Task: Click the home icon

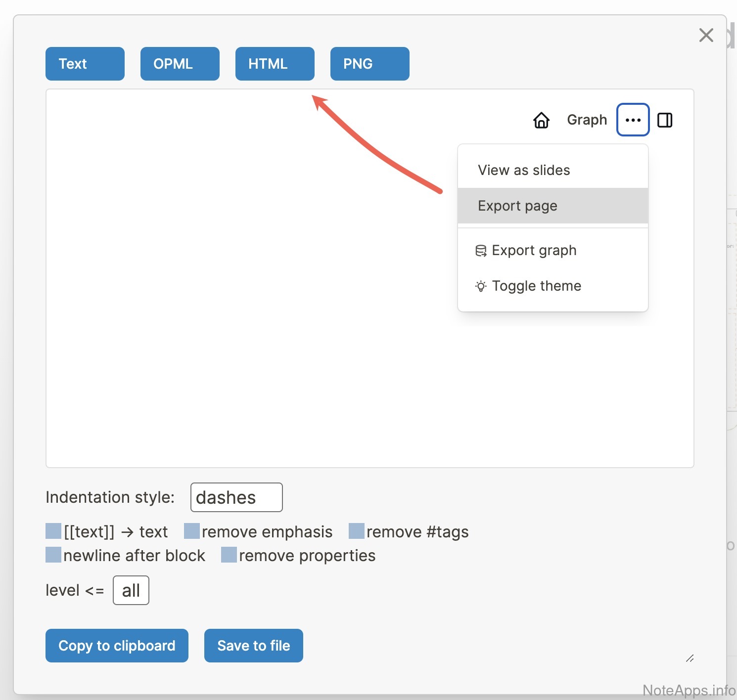Action: click(541, 120)
